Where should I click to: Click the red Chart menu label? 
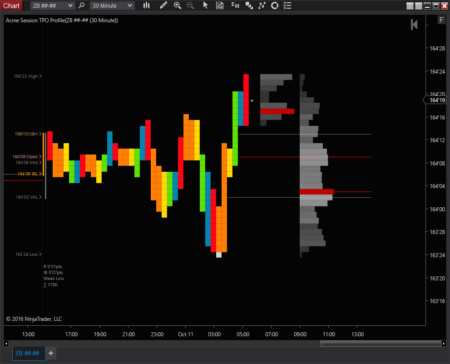click(x=11, y=6)
